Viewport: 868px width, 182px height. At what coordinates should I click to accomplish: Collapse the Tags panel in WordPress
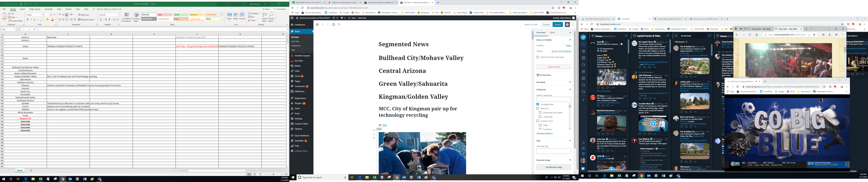570,141
